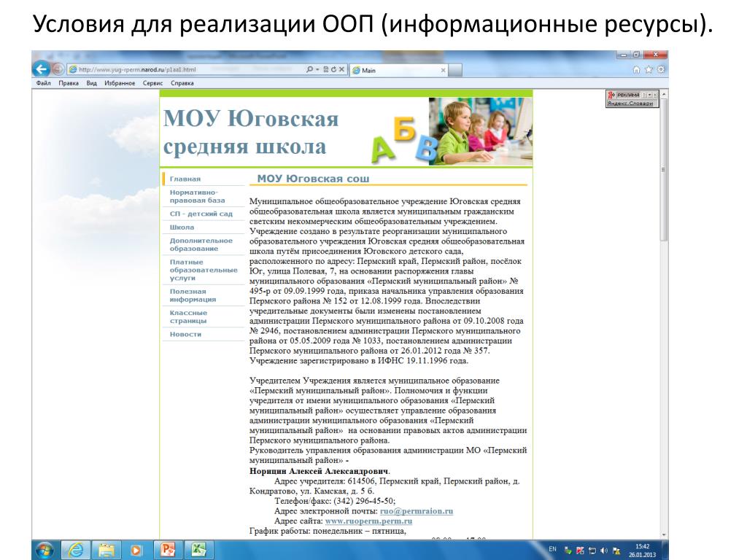747x560 pixels.
Task: Open the Школа sidebar link
Action: pyautogui.click(x=182, y=227)
